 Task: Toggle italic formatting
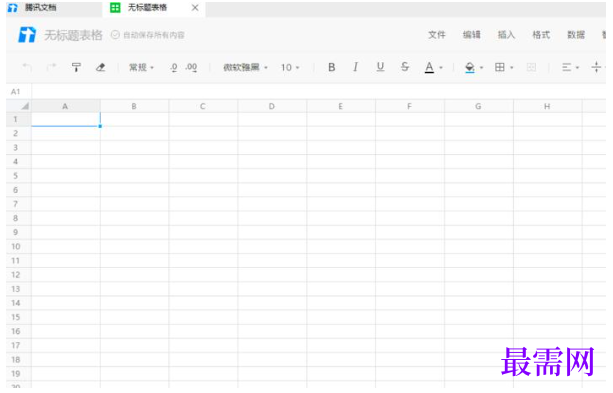[x=355, y=67]
